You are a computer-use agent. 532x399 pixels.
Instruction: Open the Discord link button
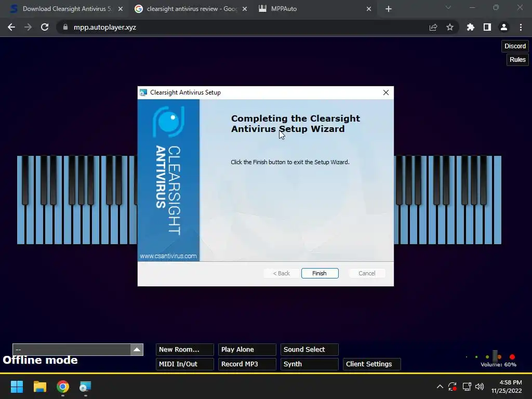point(515,46)
